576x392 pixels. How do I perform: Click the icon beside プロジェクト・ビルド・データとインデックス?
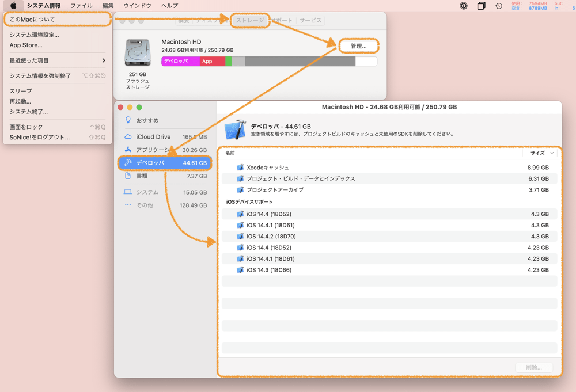240,178
